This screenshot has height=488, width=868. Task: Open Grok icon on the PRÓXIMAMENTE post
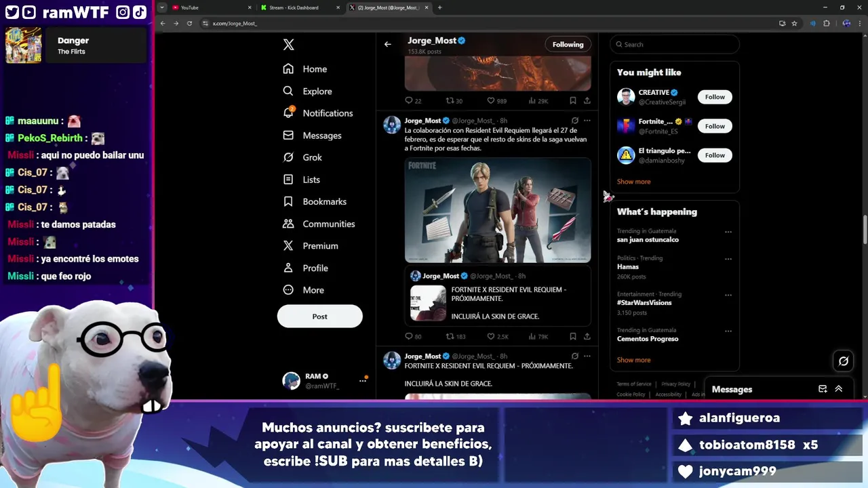click(x=575, y=356)
